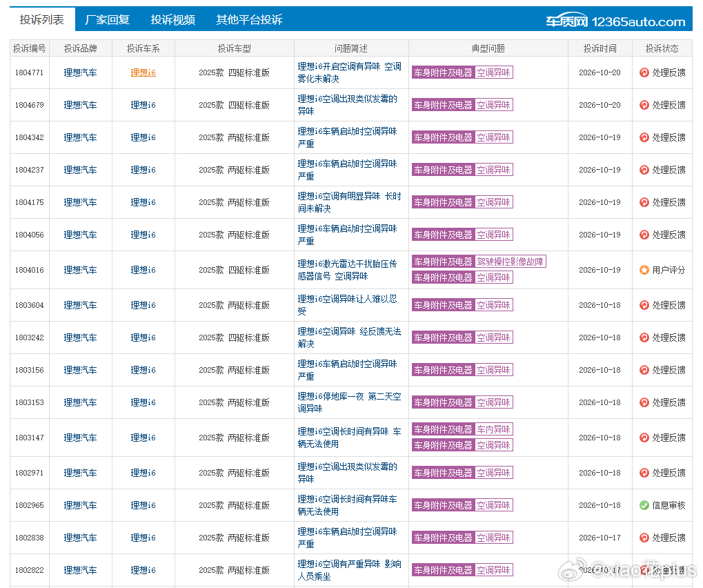Click status icon for complaint 1804342
This screenshot has height=588, width=703.
pos(644,137)
